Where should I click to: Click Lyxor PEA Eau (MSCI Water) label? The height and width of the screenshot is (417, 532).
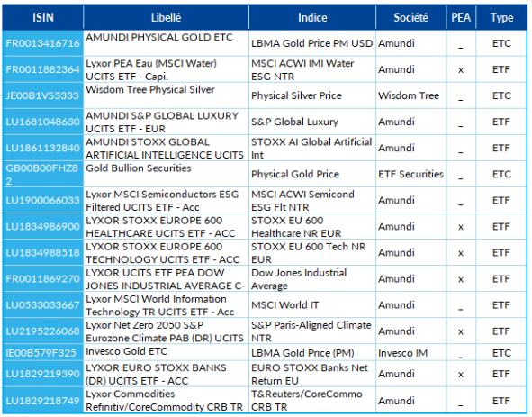point(151,70)
